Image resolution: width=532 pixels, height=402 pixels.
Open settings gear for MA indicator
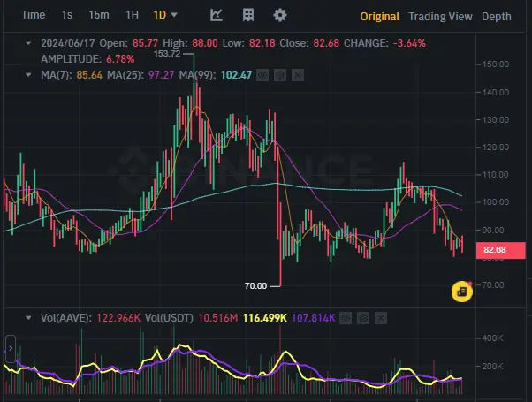pyautogui.click(x=280, y=75)
